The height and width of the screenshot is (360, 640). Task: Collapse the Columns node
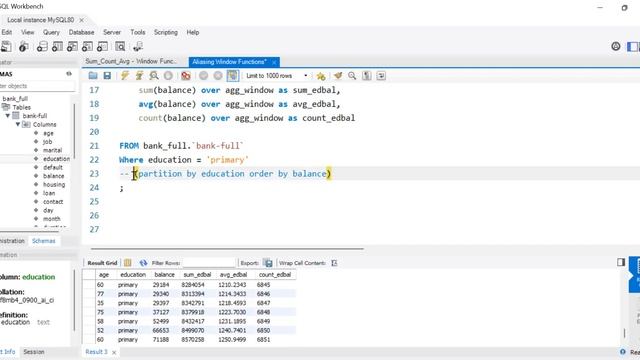18,124
